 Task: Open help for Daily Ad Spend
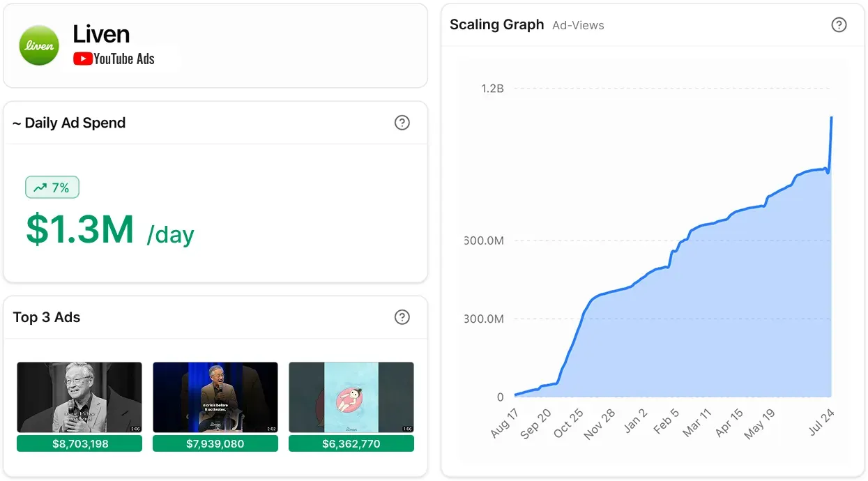click(402, 123)
